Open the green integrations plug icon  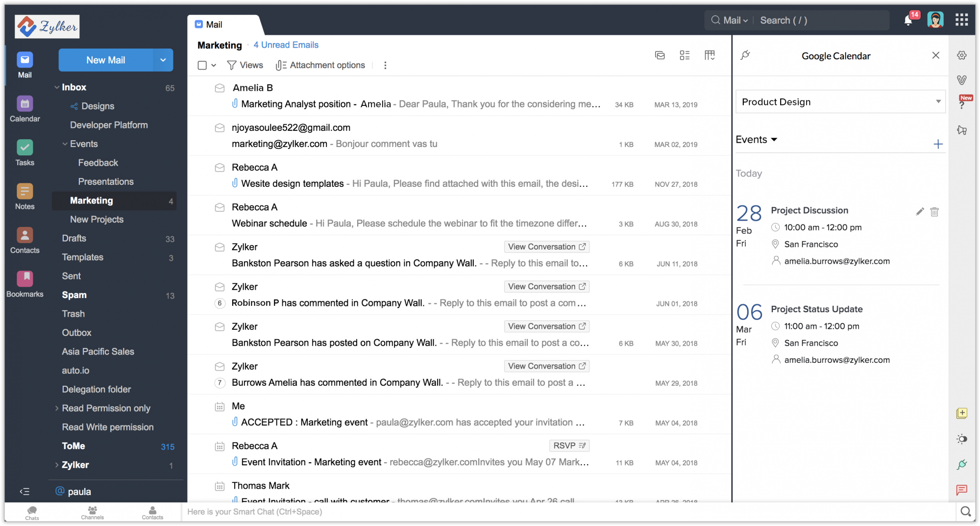(962, 464)
